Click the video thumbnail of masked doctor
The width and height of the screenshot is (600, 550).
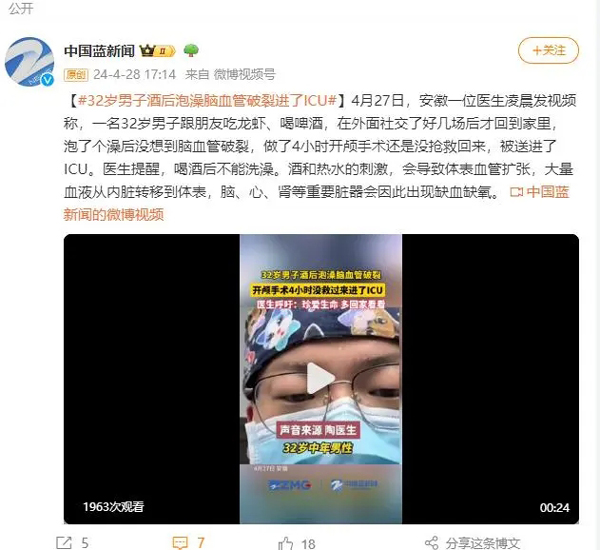(x=321, y=379)
